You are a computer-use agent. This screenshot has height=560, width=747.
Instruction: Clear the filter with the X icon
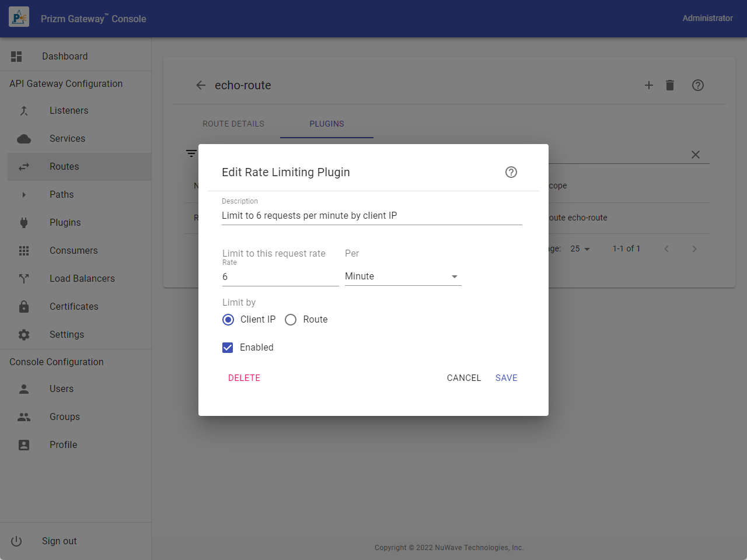695,155
